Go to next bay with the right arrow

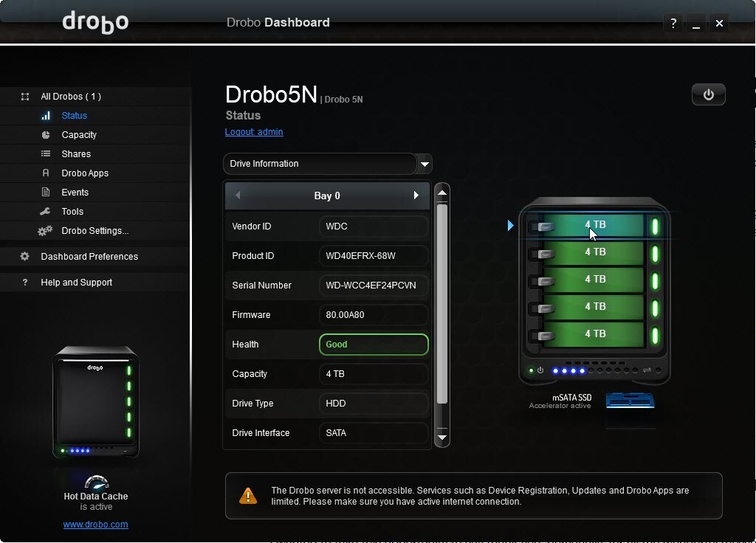coord(416,196)
